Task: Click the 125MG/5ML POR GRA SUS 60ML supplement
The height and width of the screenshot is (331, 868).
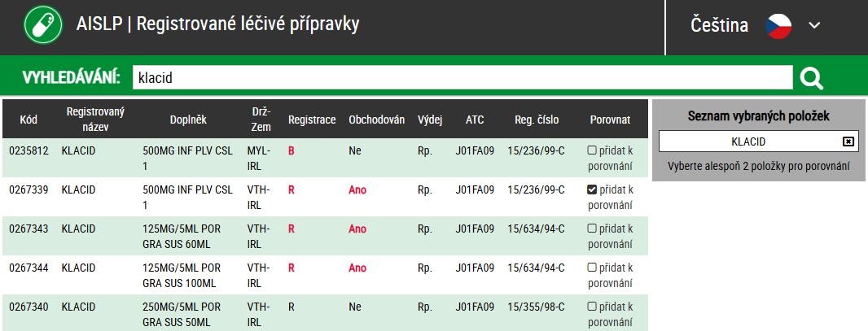Action: [x=182, y=236]
